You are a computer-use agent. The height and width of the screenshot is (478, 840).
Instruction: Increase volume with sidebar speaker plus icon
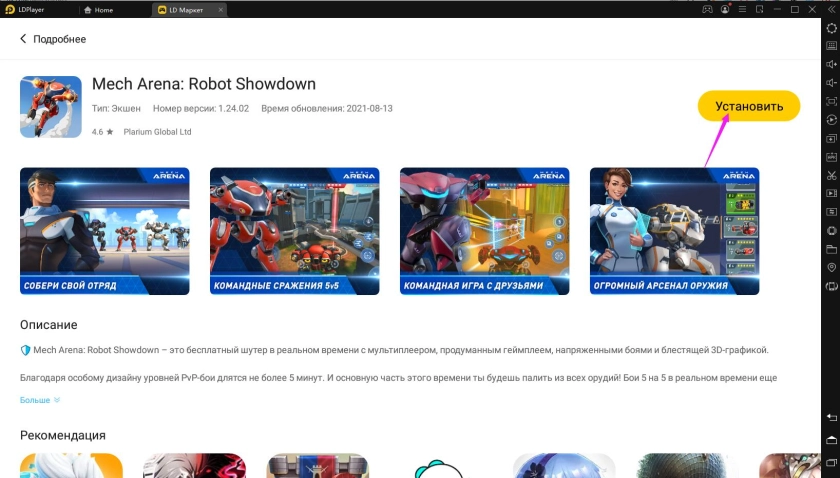pos(831,64)
